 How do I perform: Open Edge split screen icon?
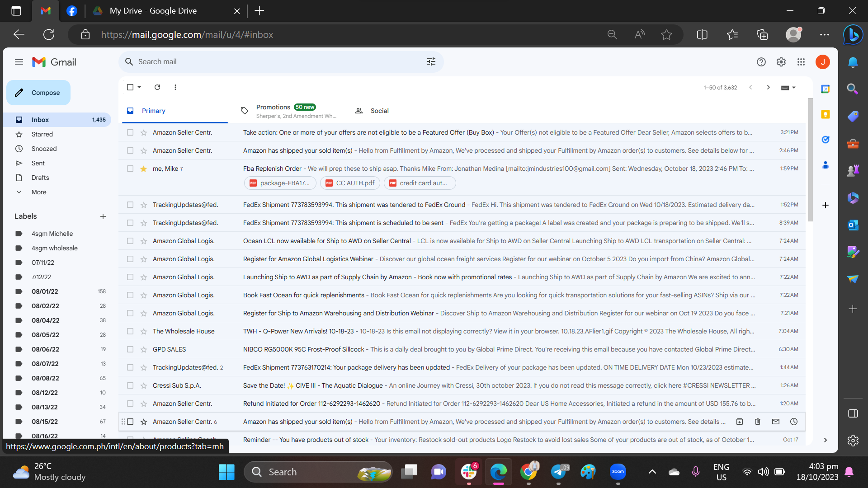point(702,35)
